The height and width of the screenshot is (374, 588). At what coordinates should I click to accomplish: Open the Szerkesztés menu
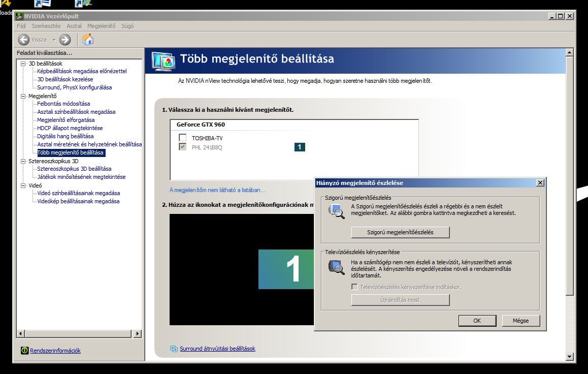tap(46, 26)
